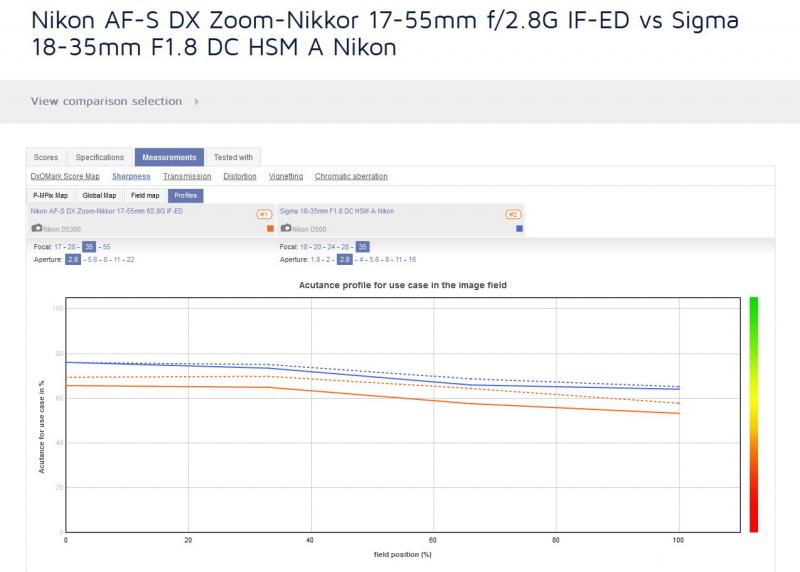The width and height of the screenshot is (800, 572).
Task: Click the camera icon beside Nikon D500
Action: click(x=286, y=228)
